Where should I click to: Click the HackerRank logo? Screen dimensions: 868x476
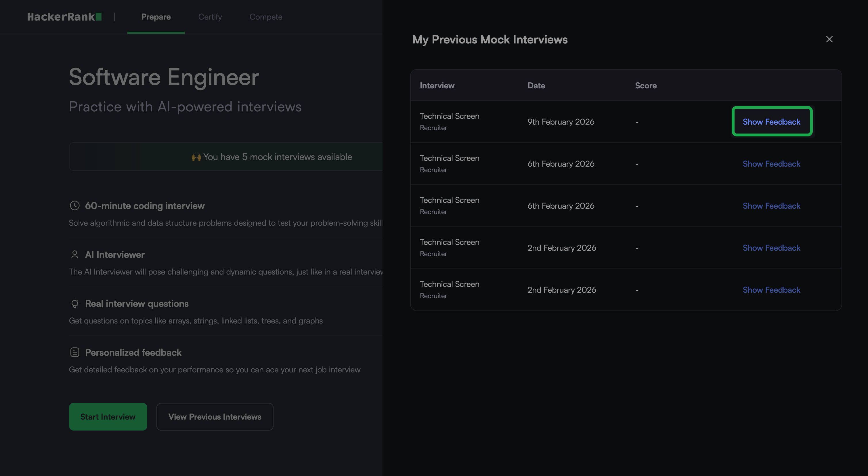point(64,17)
